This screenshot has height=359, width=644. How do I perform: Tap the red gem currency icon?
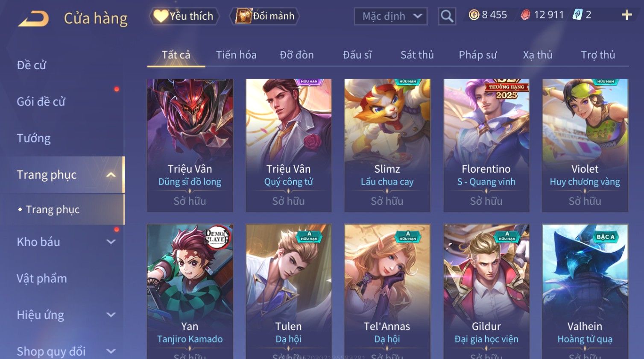coord(525,15)
